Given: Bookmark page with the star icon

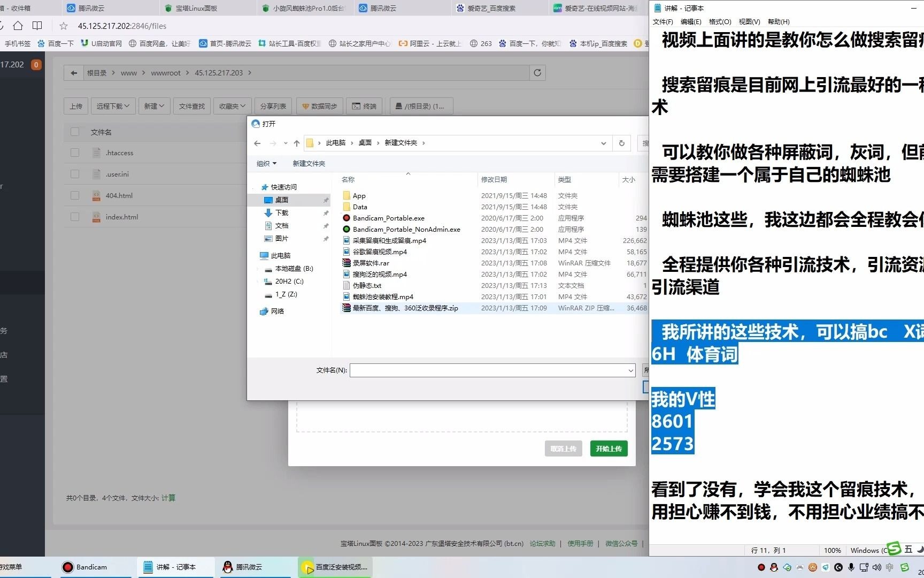Looking at the screenshot, I should coord(64,26).
